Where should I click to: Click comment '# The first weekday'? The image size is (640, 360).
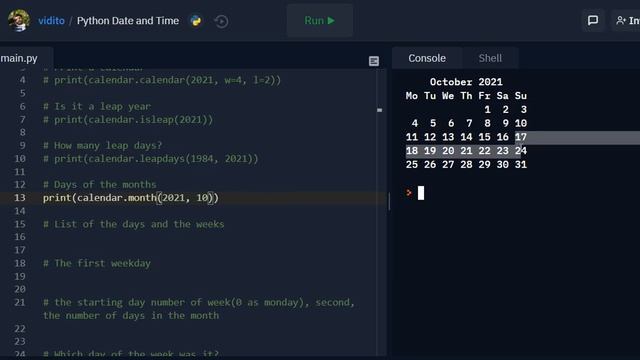tap(97, 263)
